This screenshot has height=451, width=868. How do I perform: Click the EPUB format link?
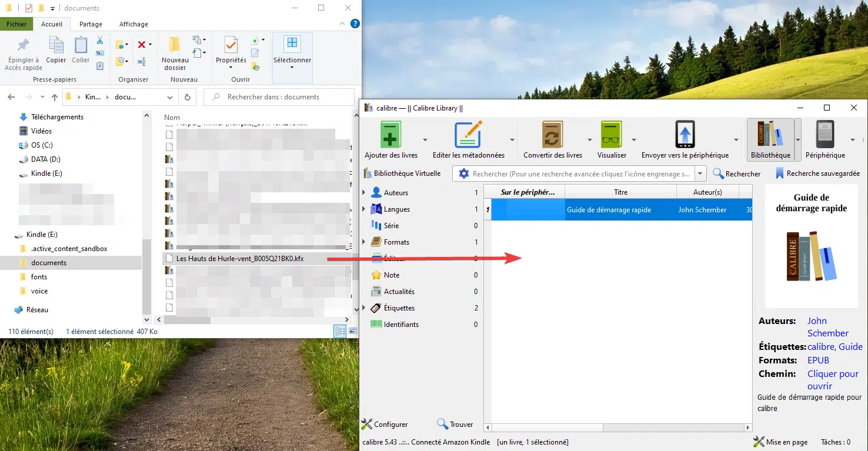(818, 360)
